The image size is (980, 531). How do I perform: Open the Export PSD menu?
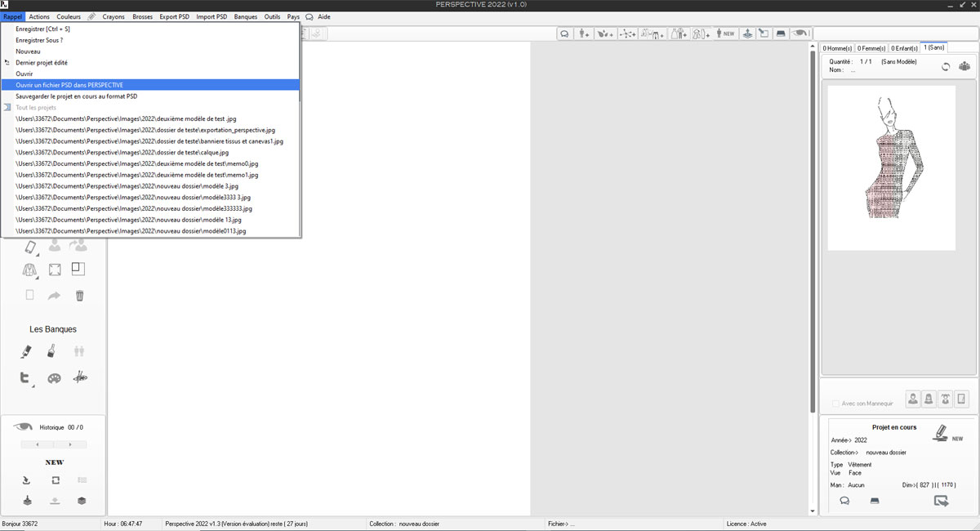coord(174,16)
